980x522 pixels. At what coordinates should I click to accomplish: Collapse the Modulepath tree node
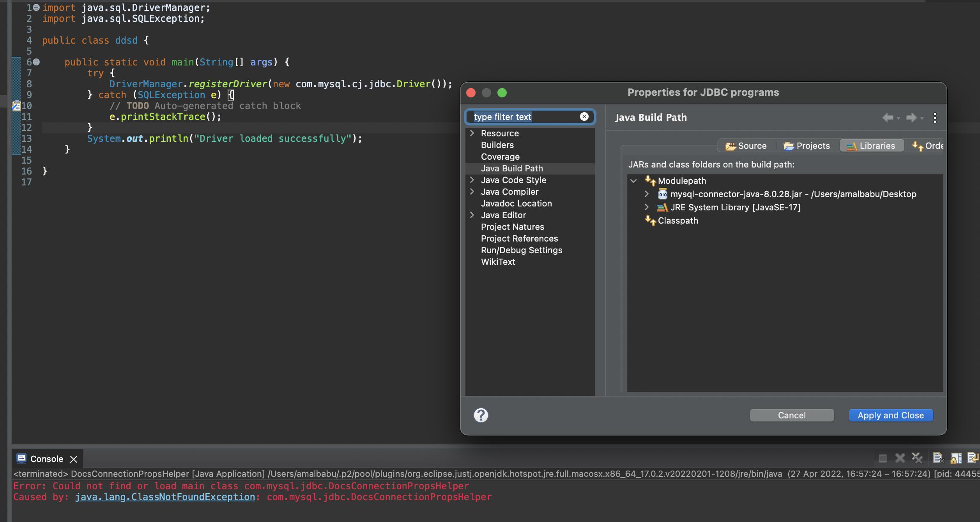(633, 181)
